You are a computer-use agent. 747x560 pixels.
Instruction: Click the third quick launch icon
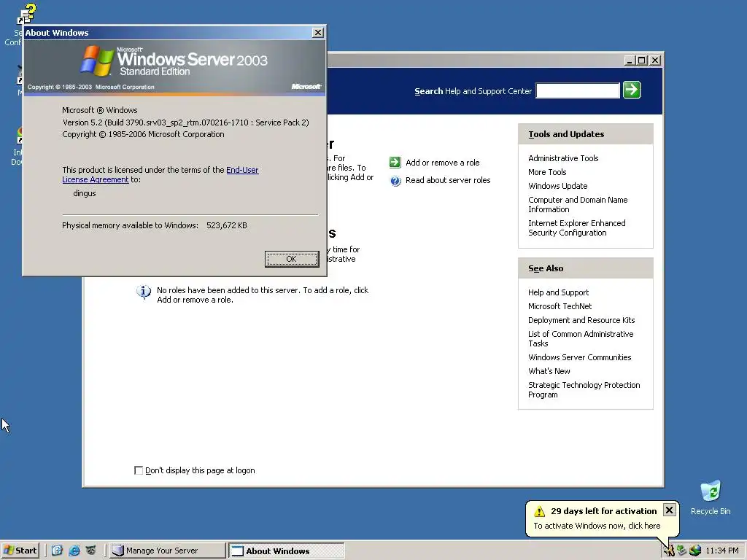pos(91,551)
